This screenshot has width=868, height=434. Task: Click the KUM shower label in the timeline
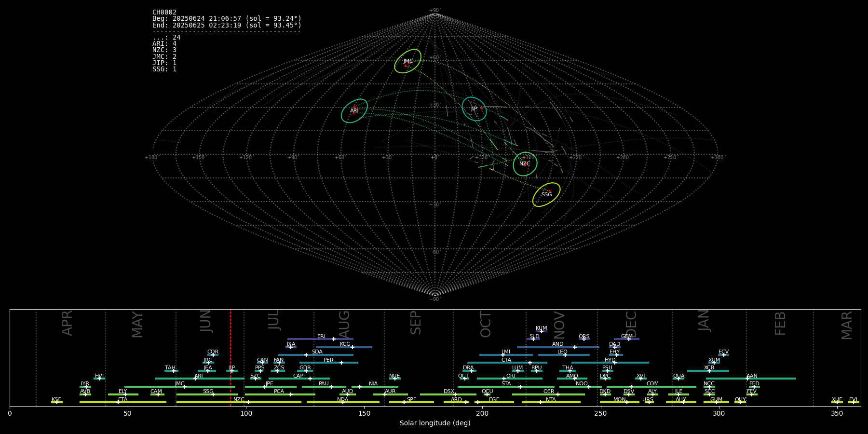tap(542, 328)
